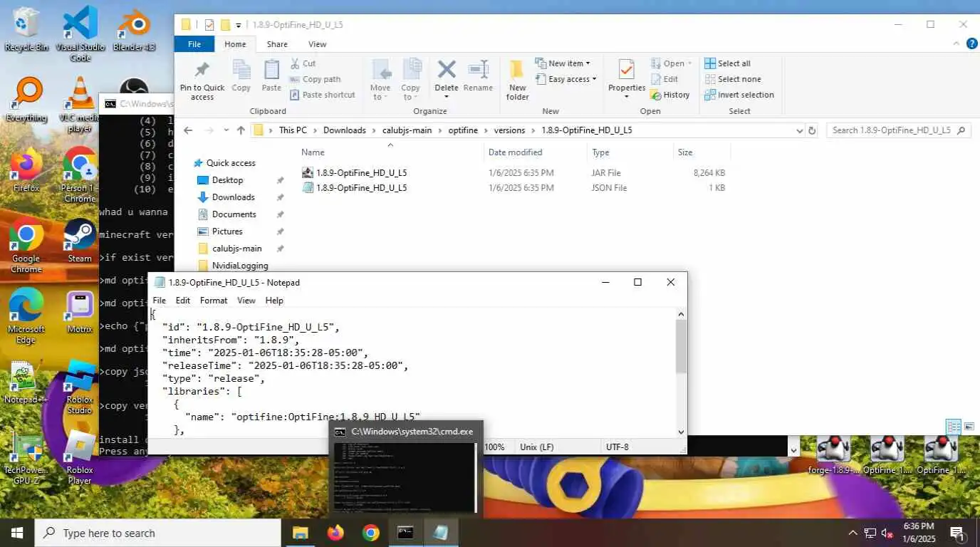Click the Windows taskbar search box

[158, 533]
